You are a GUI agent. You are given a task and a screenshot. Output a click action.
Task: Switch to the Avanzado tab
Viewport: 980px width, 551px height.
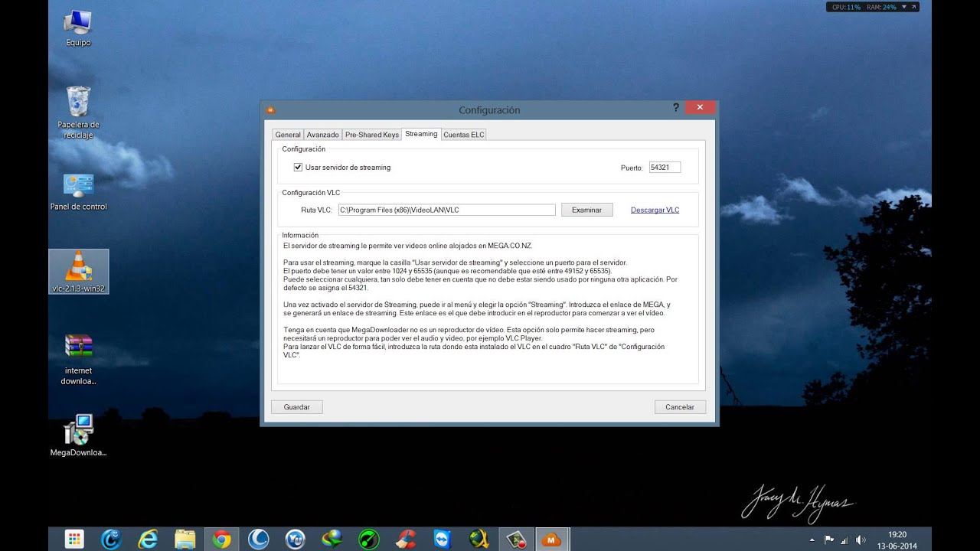point(323,135)
